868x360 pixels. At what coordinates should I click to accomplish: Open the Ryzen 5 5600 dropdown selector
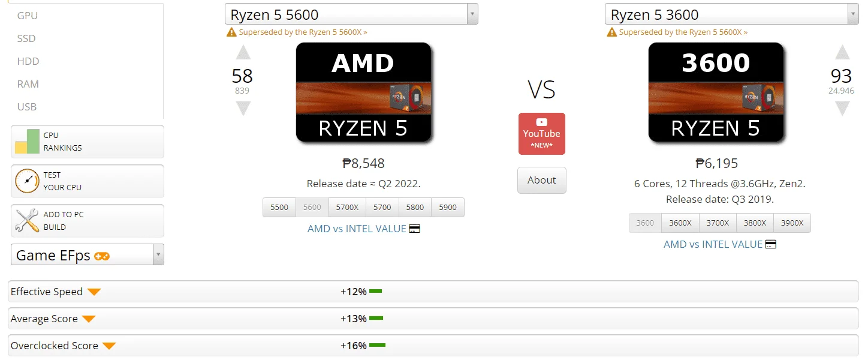(351, 14)
